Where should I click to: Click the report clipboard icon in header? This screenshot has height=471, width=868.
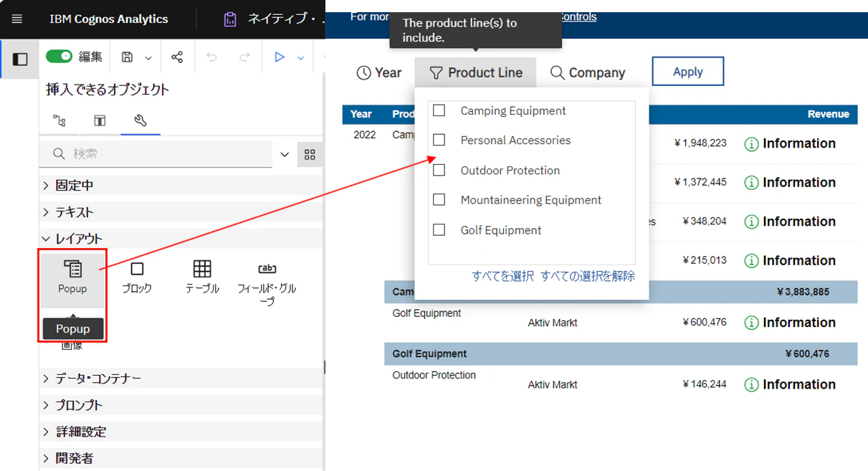[230, 19]
